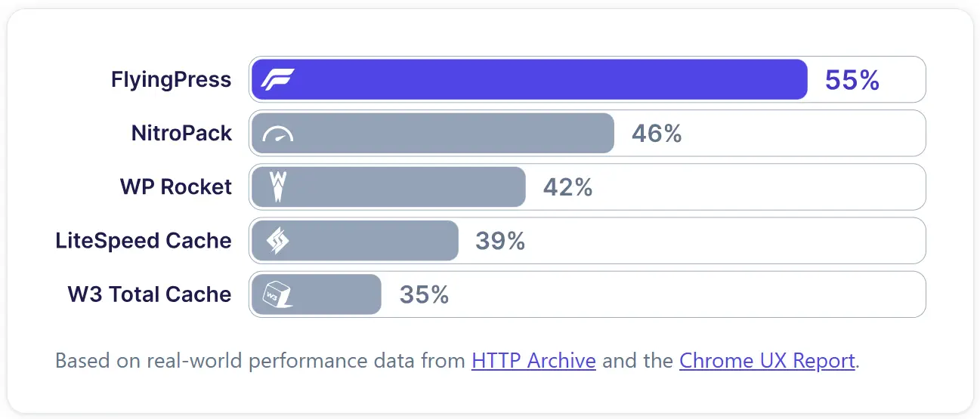Click the FlyingPress label text
Image resolution: width=980 pixels, height=419 pixels.
172,79
